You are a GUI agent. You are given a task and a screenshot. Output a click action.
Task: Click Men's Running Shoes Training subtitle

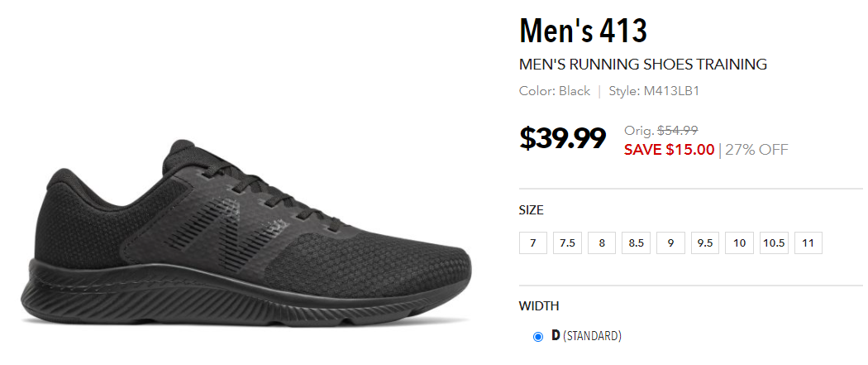643,65
